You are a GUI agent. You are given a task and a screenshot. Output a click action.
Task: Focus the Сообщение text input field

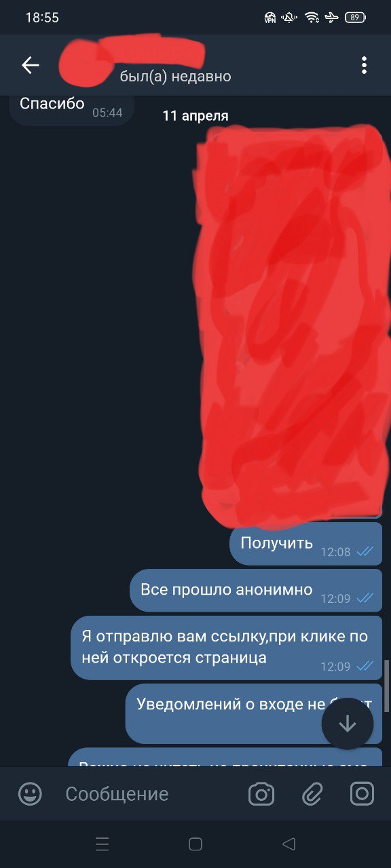149,793
